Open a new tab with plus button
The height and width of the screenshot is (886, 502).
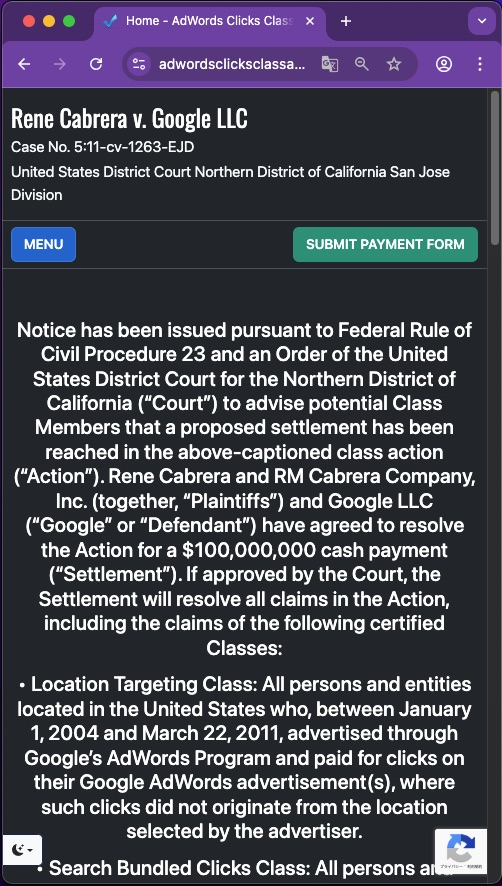pos(346,21)
